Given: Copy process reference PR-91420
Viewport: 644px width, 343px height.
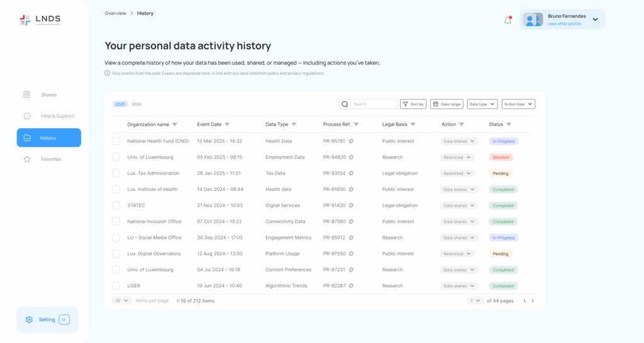Looking at the screenshot, I should coord(351,205).
